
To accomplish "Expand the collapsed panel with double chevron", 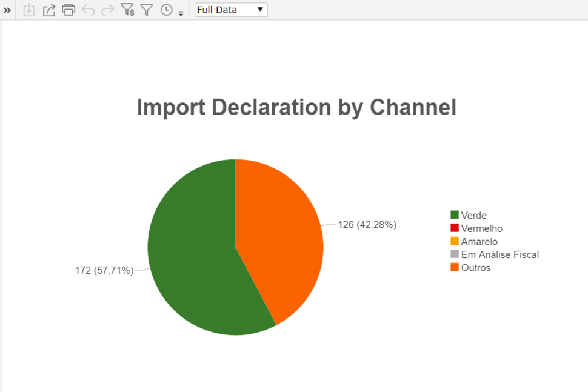I will tap(7, 10).
